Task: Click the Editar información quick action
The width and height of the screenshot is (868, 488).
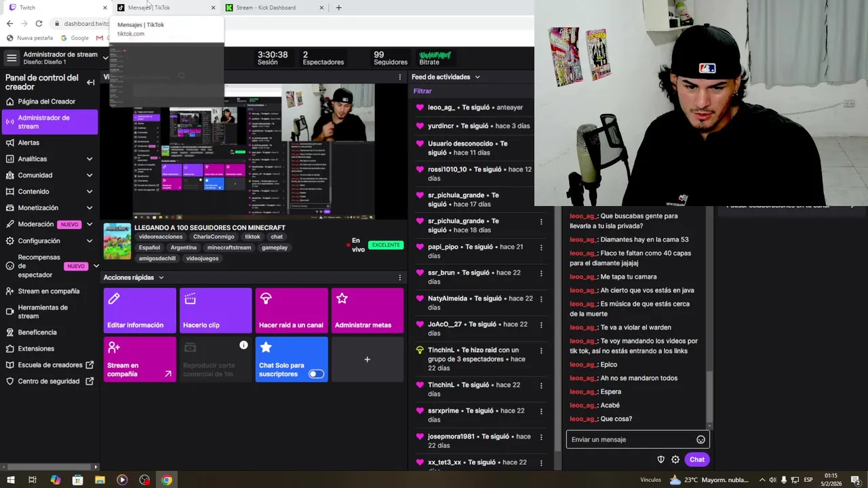Action: [x=140, y=310]
